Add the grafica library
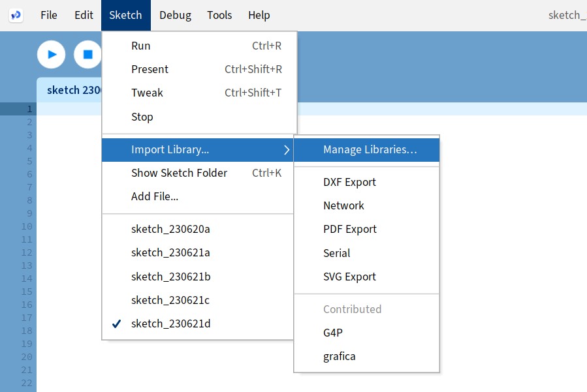 (x=339, y=356)
